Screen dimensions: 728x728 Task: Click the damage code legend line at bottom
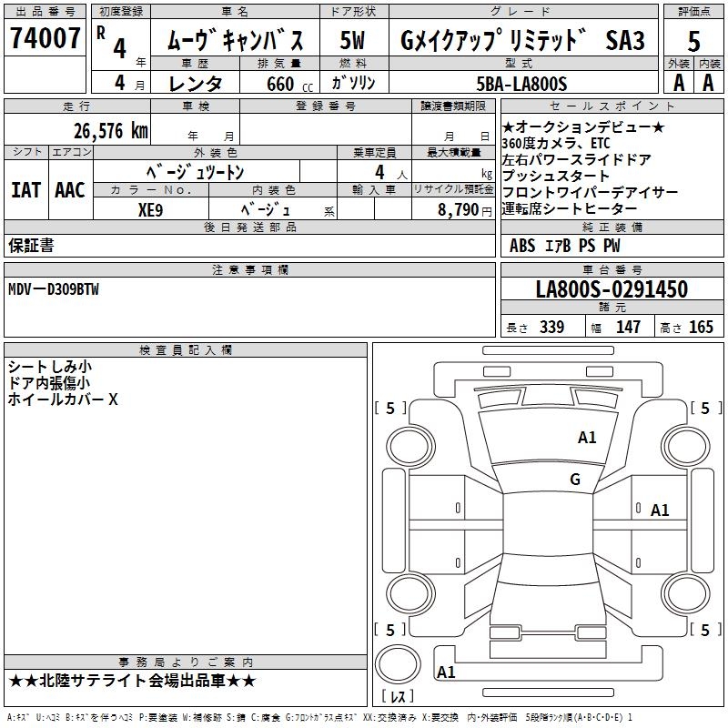319,717
